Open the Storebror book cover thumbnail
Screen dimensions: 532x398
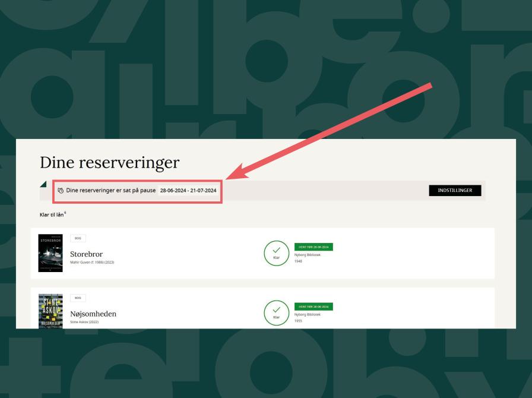pyautogui.click(x=50, y=253)
